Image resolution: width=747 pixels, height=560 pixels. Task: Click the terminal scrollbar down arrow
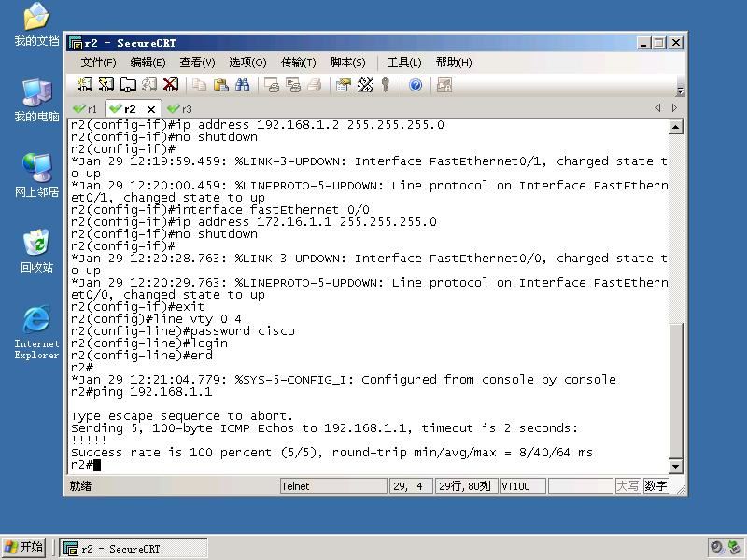(x=675, y=466)
